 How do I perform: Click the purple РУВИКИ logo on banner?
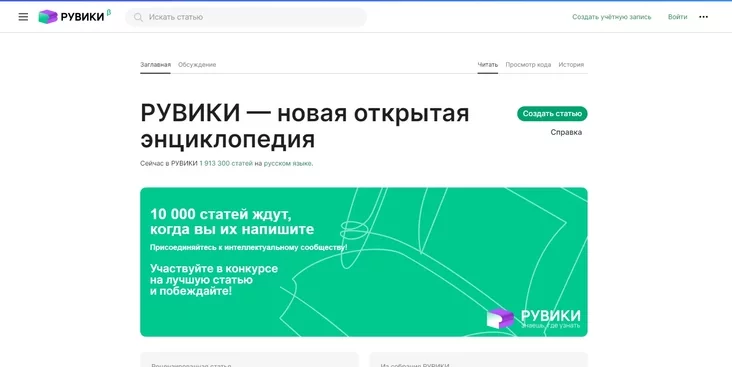500,318
